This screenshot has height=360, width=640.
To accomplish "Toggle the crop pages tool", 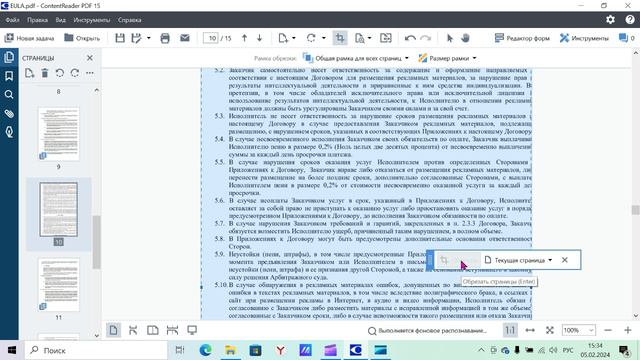I will 340,38.
